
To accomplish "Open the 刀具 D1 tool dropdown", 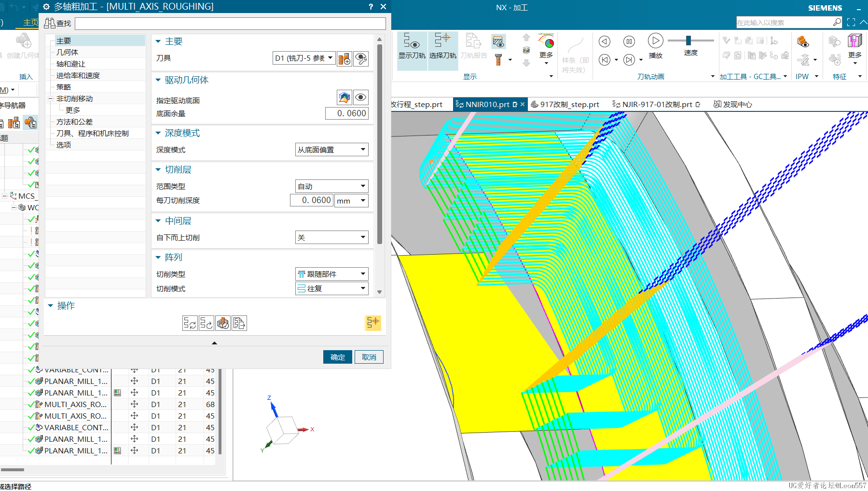I will (x=304, y=58).
